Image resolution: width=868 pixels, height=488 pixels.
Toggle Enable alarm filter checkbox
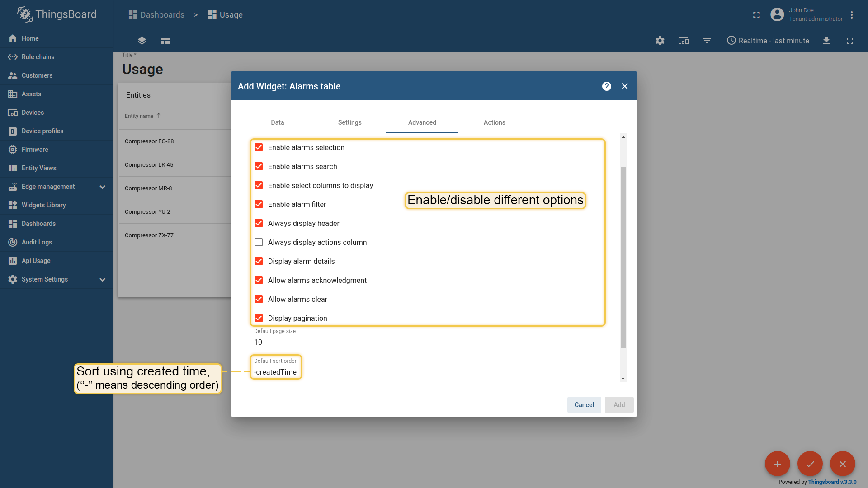[259, 204]
